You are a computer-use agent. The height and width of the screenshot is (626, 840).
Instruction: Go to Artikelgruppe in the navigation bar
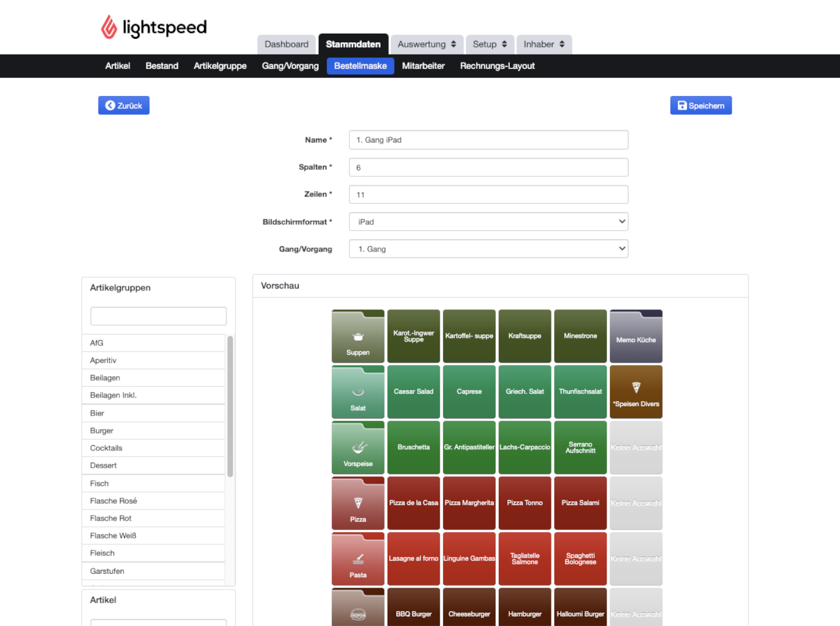(220, 66)
